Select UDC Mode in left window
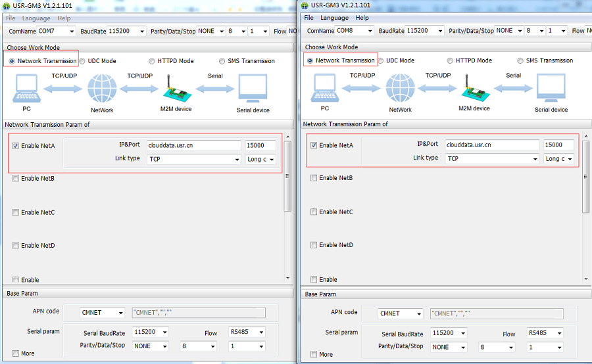 [82, 61]
